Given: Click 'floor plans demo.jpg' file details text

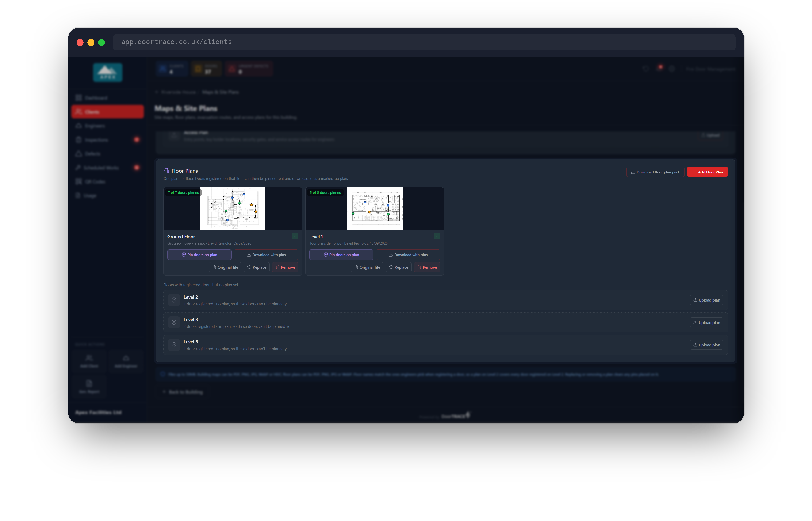Looking at the screenshot, I should (x=348, y=244).
